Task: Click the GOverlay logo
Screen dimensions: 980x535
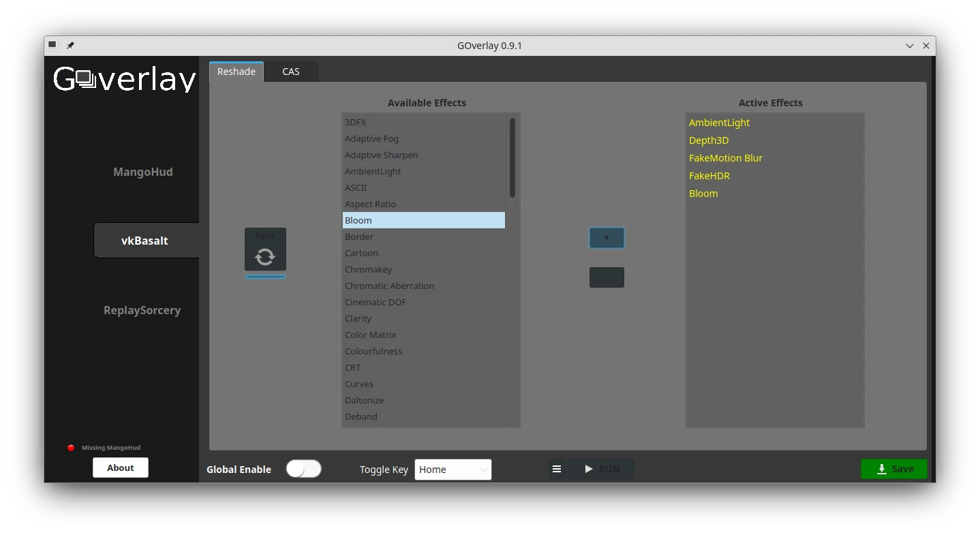Action: coord(125,79)
